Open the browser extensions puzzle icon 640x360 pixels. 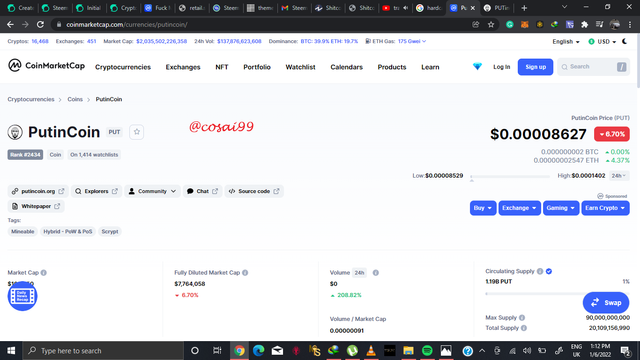[584, 24]
